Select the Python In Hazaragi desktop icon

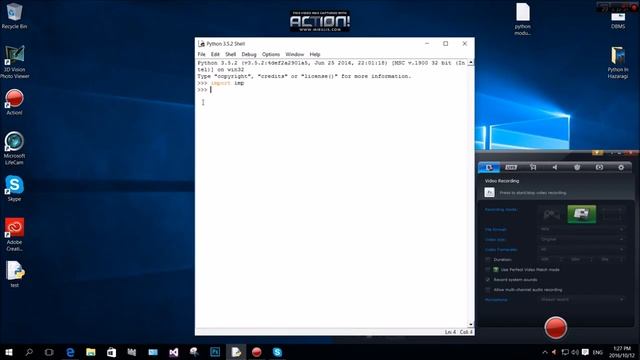[618, 62]
